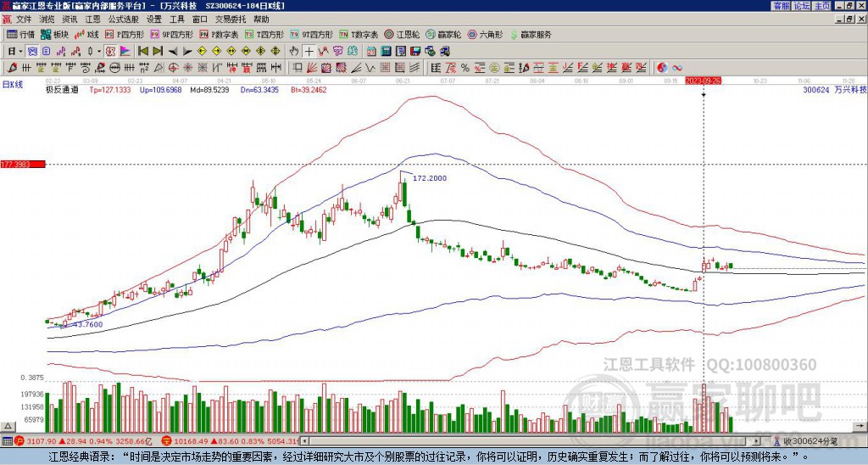Open the calendar icon showing 21

(371, 51)
